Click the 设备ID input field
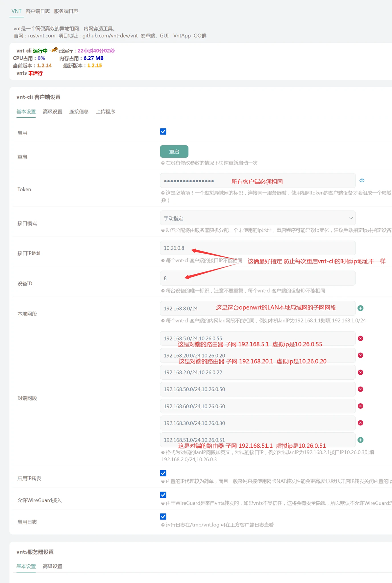 tap(257, 278)
